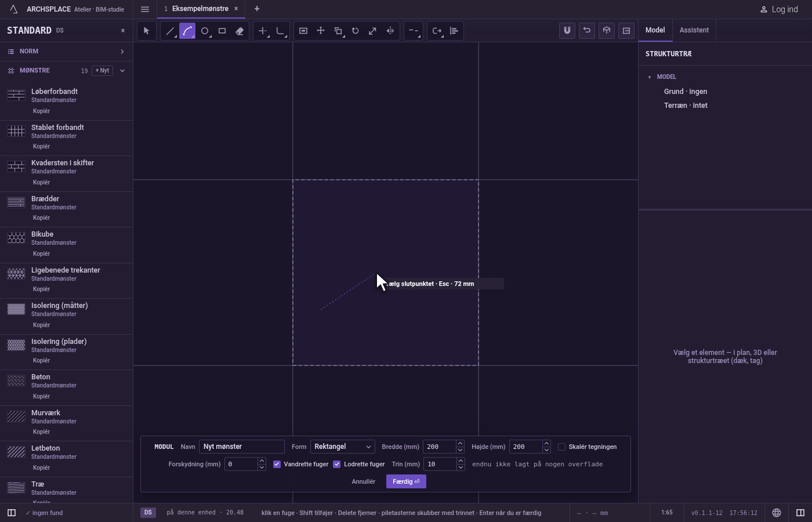The image size is (812, 522).
Task: Collapse the MODEL tree node
Action: tap(650, 77)
